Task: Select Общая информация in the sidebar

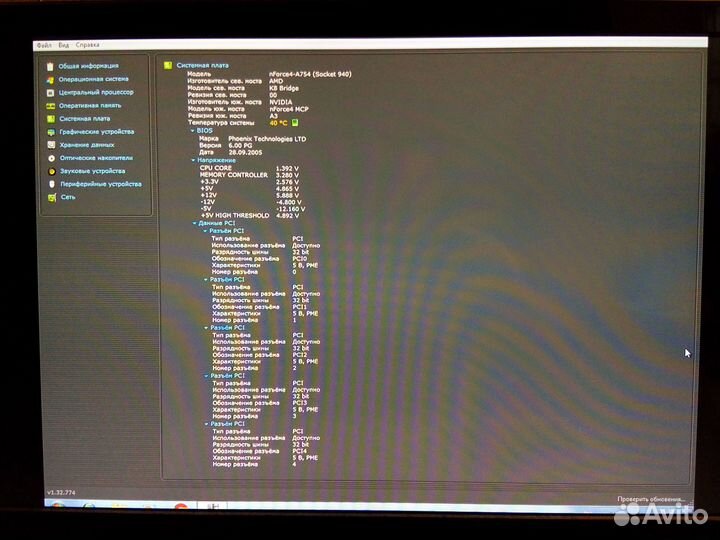Action: [88, 66]
